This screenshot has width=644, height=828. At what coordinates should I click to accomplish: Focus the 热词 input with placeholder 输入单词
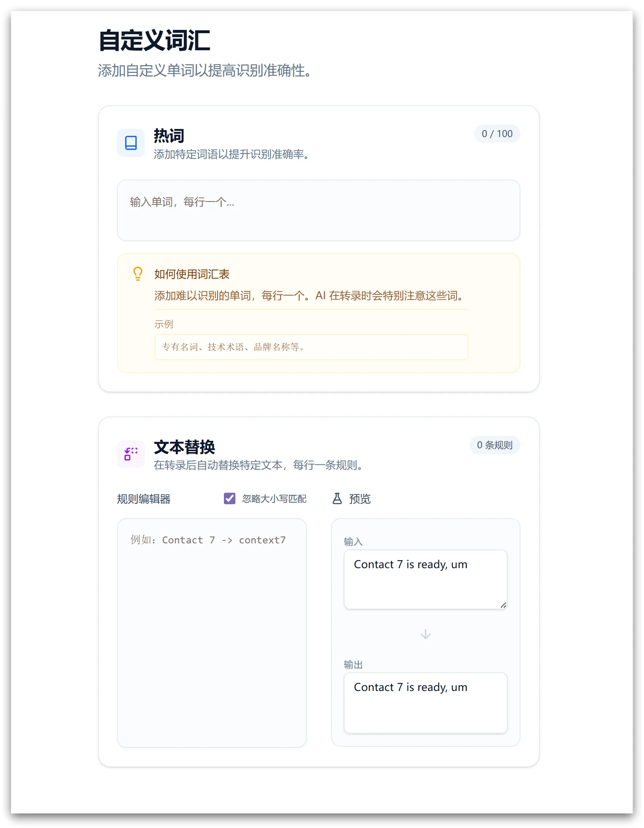tap(318, 210)
